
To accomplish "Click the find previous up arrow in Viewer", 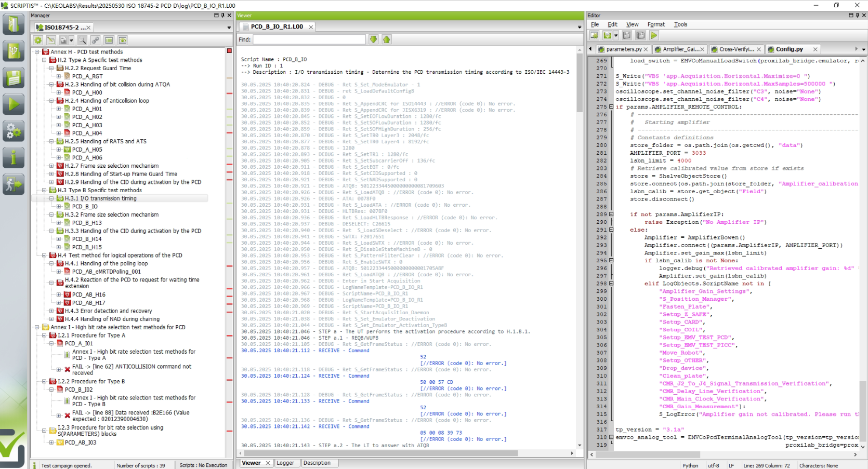I will (386, 39).
